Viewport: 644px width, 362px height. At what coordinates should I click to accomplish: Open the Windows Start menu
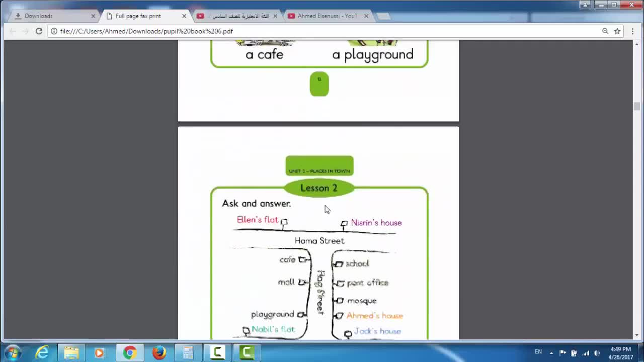(12, 352)
